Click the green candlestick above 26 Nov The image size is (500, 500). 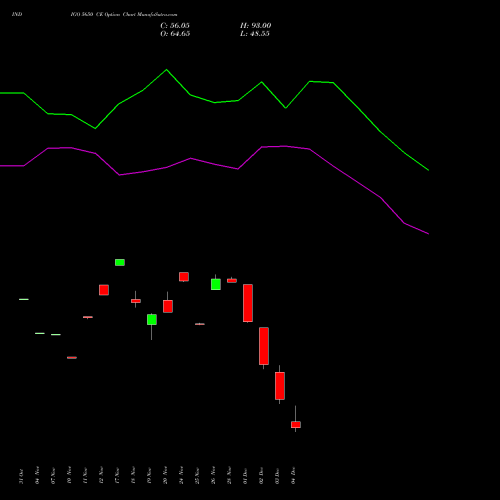[x=216, y=284]
